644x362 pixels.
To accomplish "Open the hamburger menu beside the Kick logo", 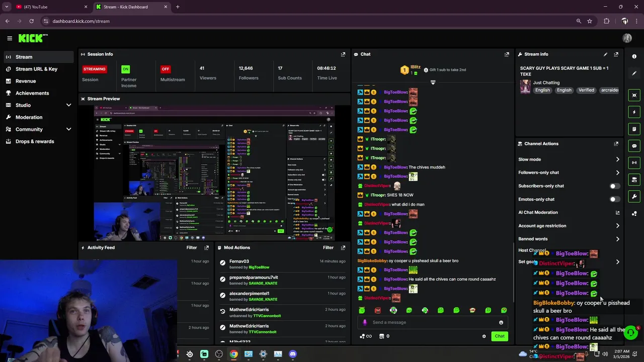I will [x=10, y=38].
